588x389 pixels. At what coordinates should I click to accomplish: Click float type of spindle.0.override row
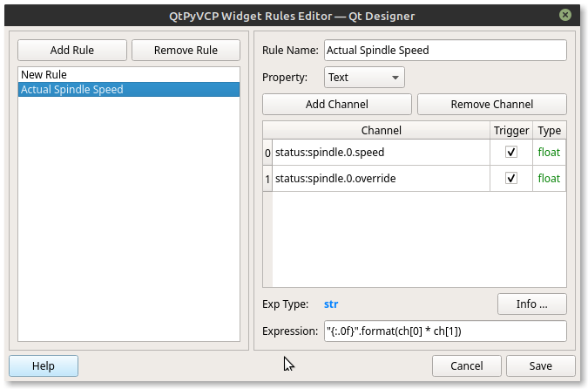tap(549, 179)
